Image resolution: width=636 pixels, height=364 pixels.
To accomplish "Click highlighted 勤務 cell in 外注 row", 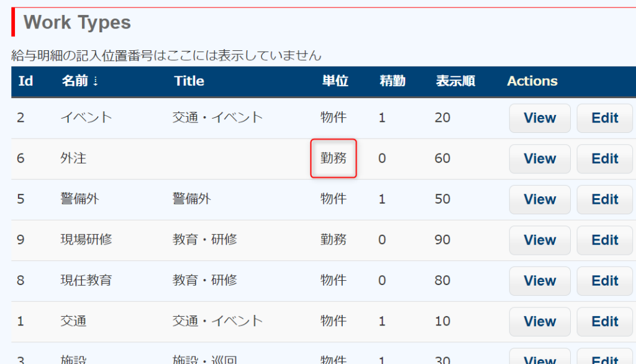I will tap(334, 158).
